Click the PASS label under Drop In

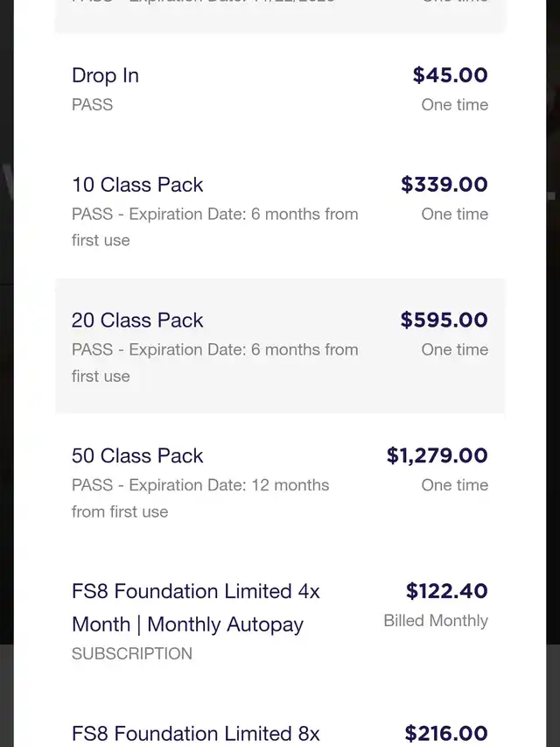click(x=92, y=105)
